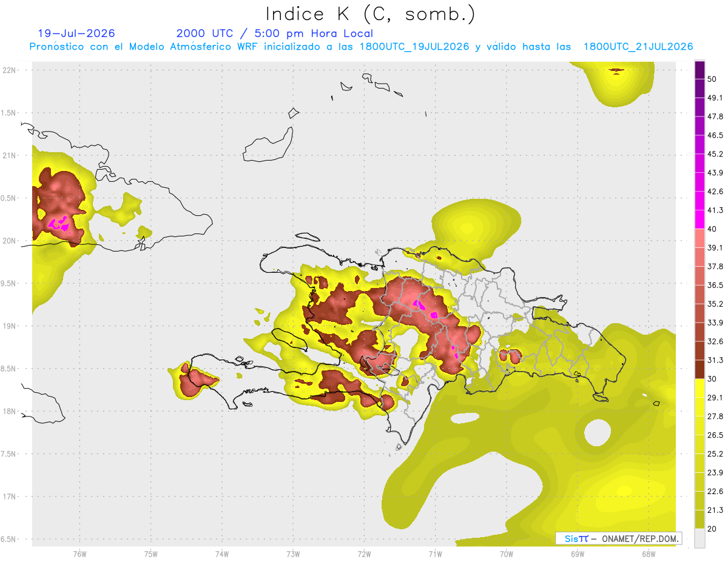Click the "1800UTC_19JUL2026" initialization time text
Screen dimensions: 728x562
point(414,47)
